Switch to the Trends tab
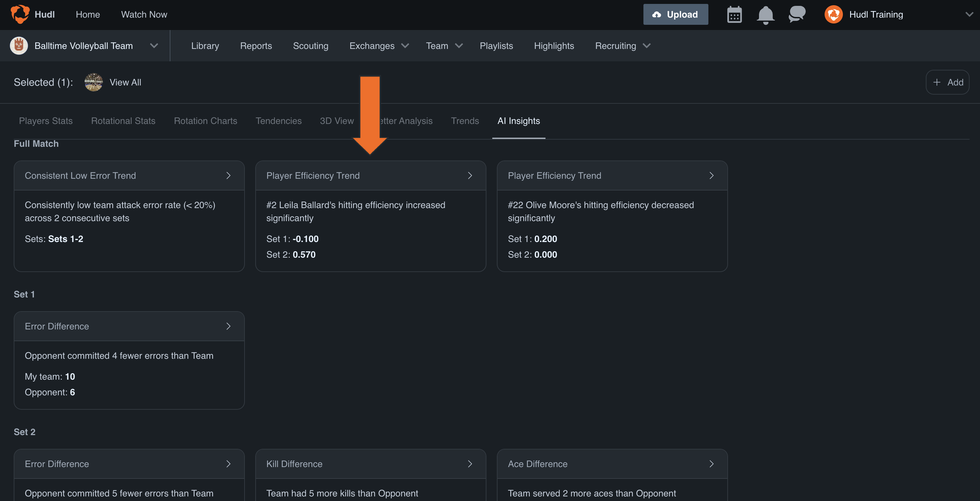 (x=465, y=121)
